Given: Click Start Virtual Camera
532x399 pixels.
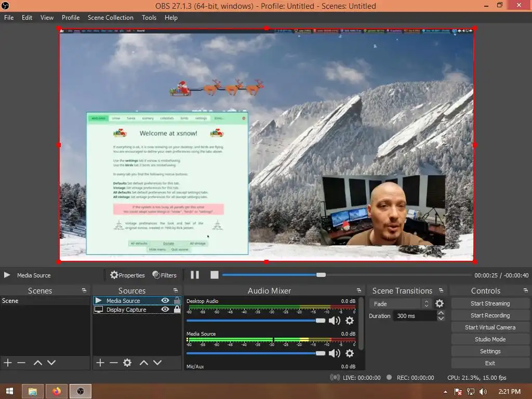Looking at the screenshot, I should 490,327.
